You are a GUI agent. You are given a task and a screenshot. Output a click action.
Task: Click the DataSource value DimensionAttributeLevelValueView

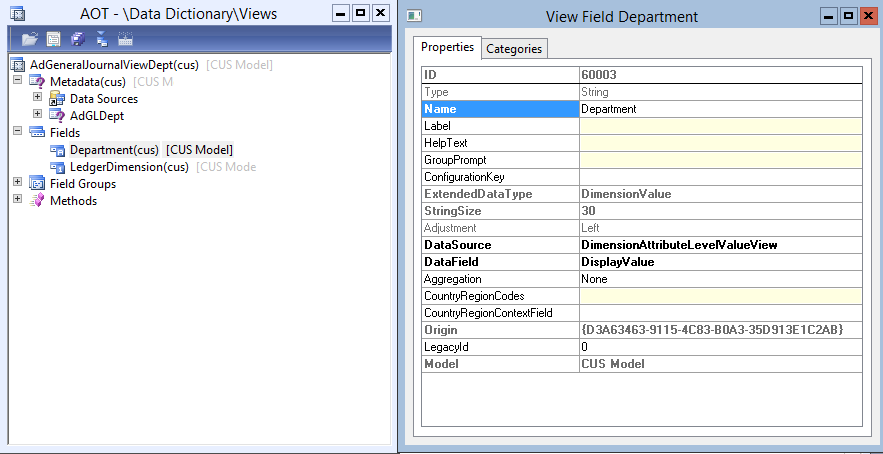[721, 245]
